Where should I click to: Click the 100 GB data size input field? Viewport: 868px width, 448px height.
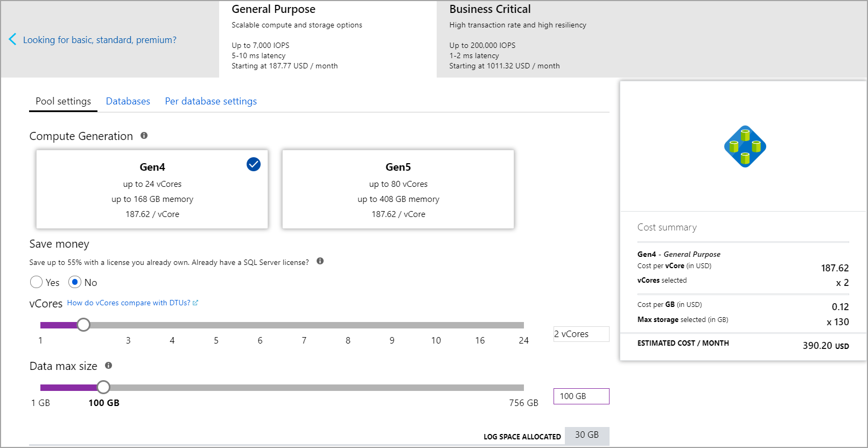point(582,396)
